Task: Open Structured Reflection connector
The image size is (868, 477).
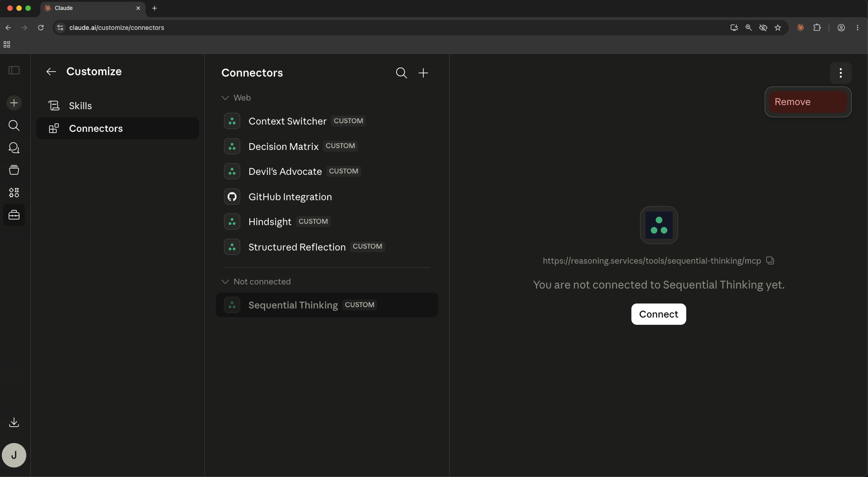Action: [327, 247]
